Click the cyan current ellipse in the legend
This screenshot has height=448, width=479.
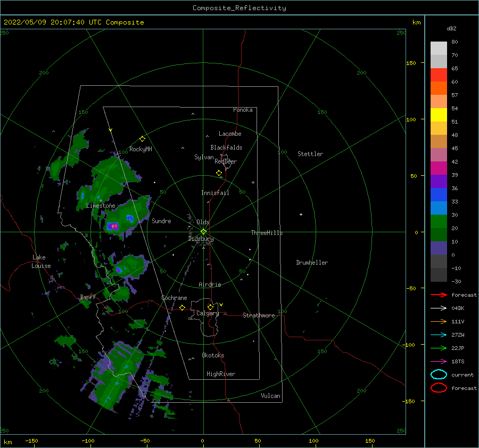pos(439,374)
